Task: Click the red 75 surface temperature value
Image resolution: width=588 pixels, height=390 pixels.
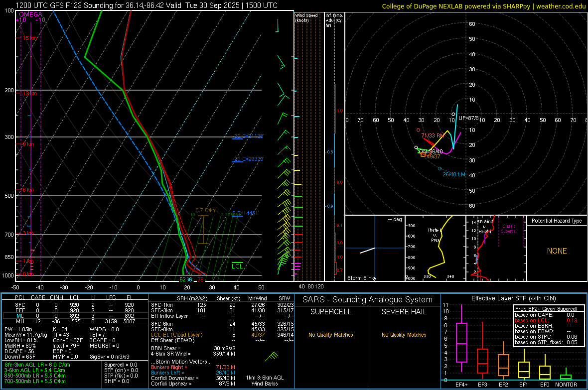Action: point(201,279)
